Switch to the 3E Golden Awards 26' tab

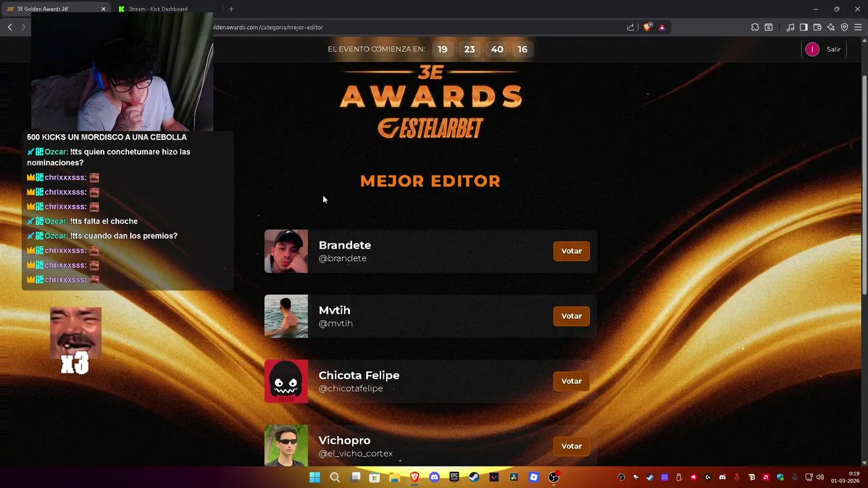point(56,9)
